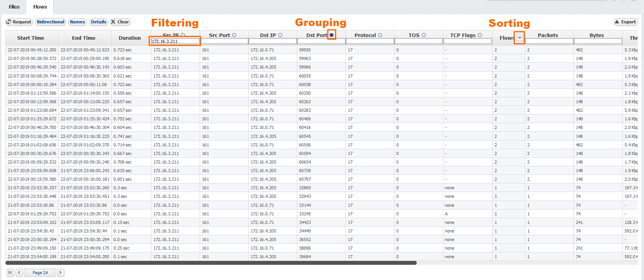Click the Export button with arrow icon

click(x=625, y=22)
